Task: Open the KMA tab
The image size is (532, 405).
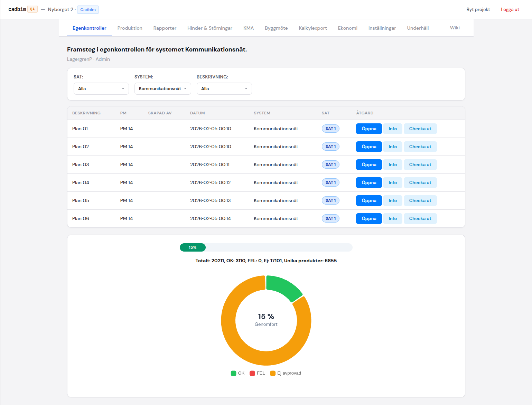Action: point(248,28)
